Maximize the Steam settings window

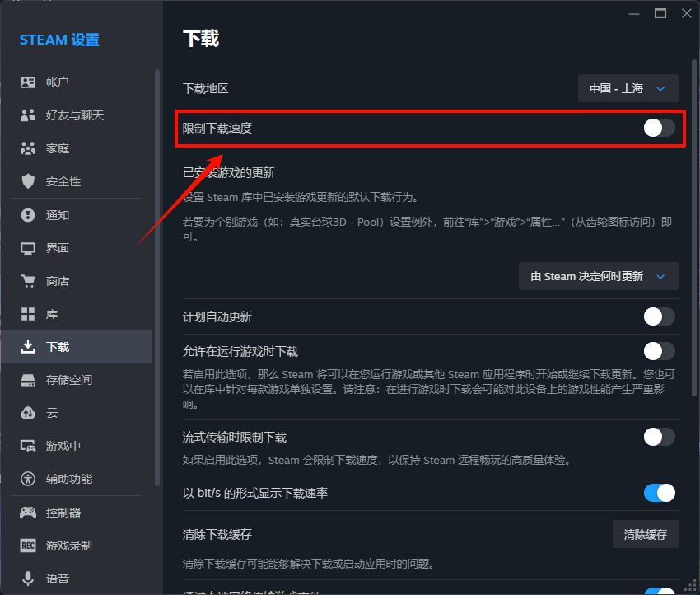point(660,13)
